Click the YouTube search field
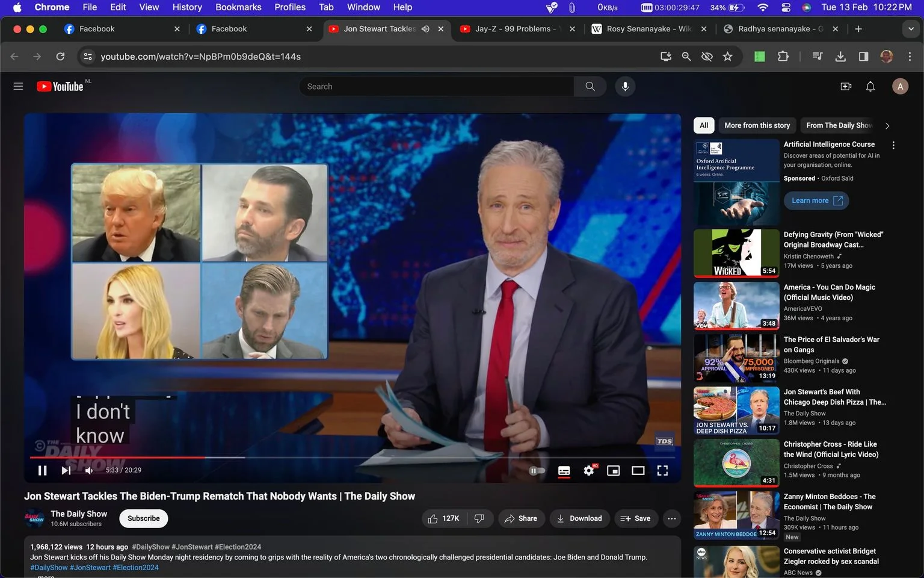The width and height of the screenshot is (924, 578). point(437,86)
